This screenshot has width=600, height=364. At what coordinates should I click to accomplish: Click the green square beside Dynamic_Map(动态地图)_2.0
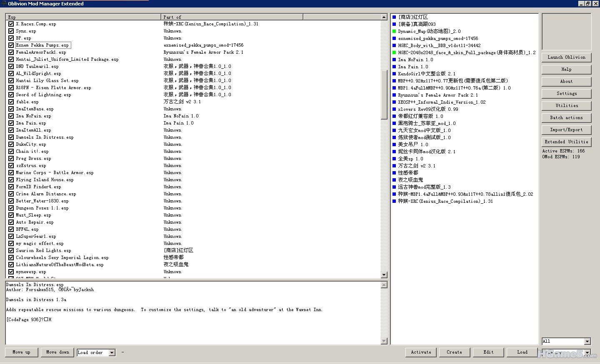point(394,31)
